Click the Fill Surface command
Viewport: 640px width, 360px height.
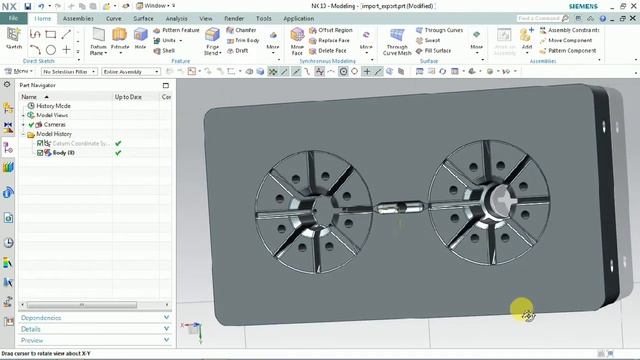tap(433, 51)
